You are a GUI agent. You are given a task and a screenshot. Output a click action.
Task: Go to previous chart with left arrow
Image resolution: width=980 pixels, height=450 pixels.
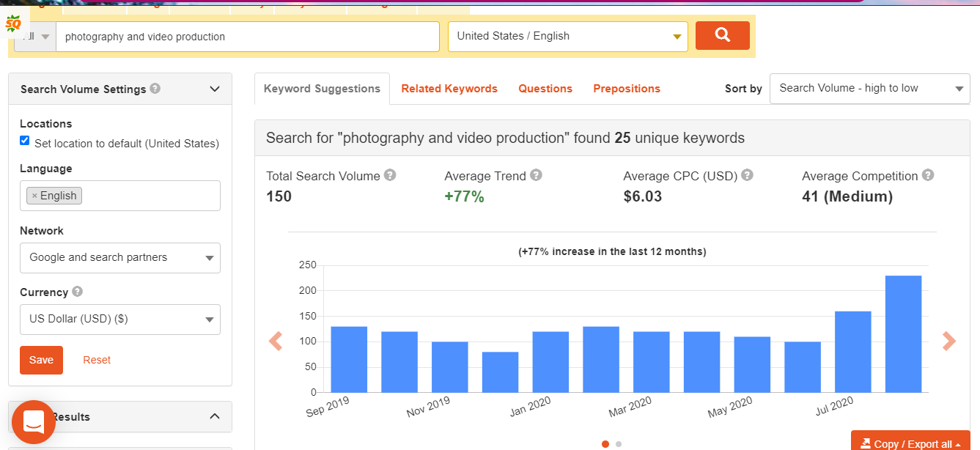click(276, 341)
